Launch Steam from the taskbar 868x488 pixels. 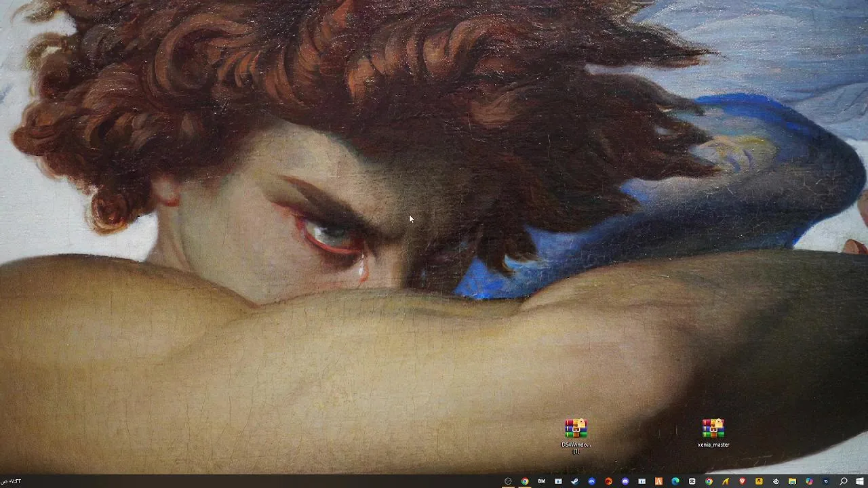point(575,481)
